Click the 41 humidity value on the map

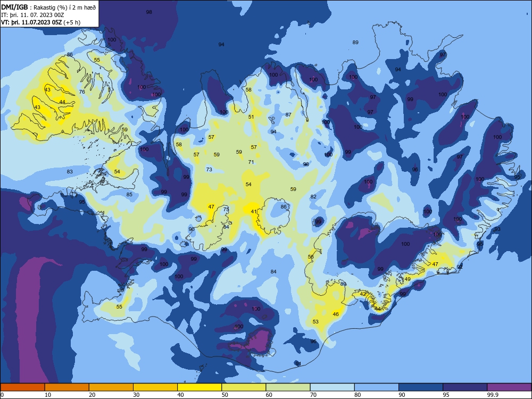[x=253, y=212]
